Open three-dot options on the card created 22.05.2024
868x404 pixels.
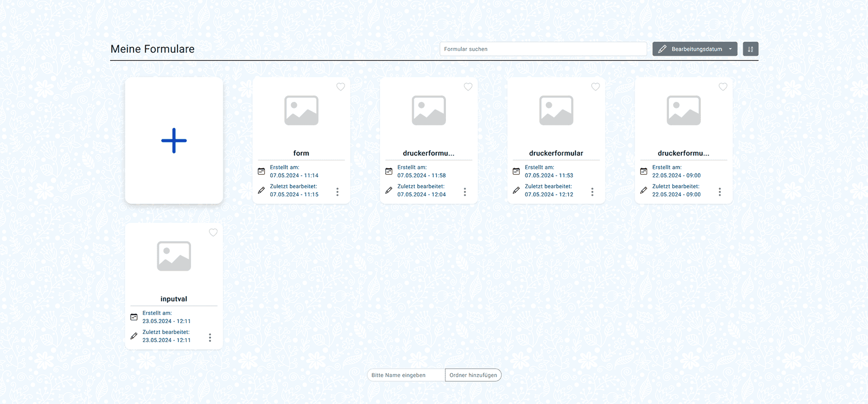coord(720,192)
